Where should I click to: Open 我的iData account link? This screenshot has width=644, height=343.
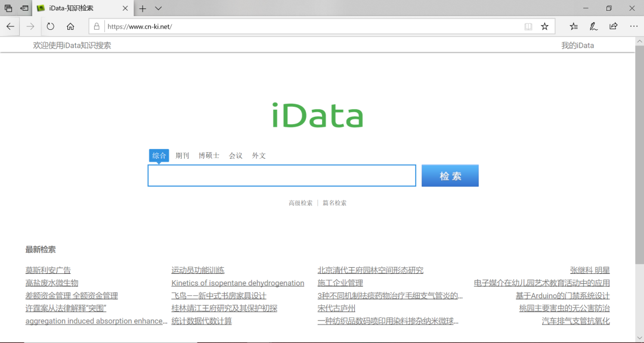pyautogui.click(x=577, y=45)
